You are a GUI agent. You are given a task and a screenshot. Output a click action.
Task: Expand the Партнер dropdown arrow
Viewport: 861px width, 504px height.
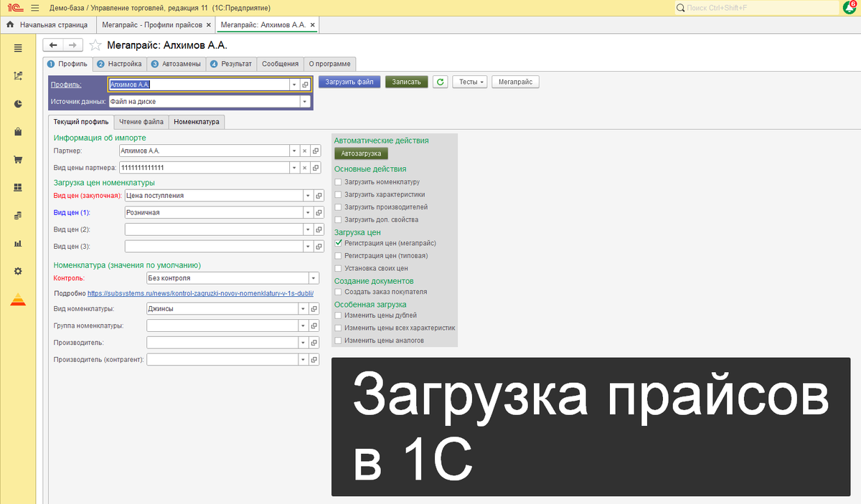tap(294, 151)
